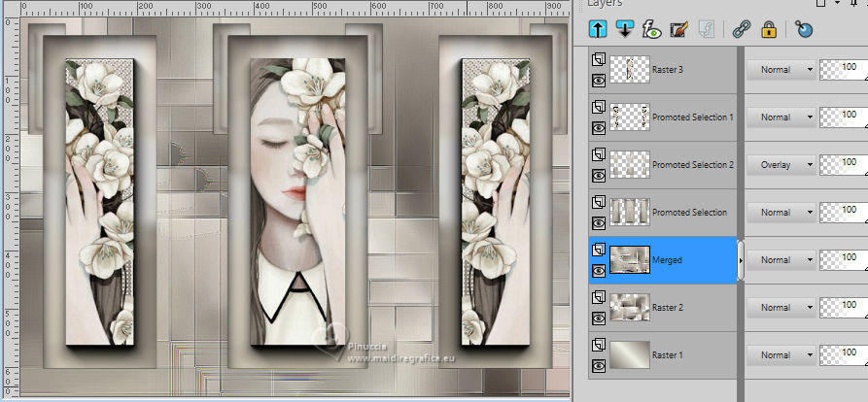Viewport: 868px width, 402px height.
Task: Adjust opacity slider of Promoted Selection 2
Action: 844,165
